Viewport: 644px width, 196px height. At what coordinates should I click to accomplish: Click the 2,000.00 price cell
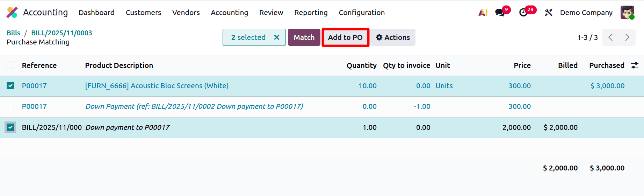[516, 127]
